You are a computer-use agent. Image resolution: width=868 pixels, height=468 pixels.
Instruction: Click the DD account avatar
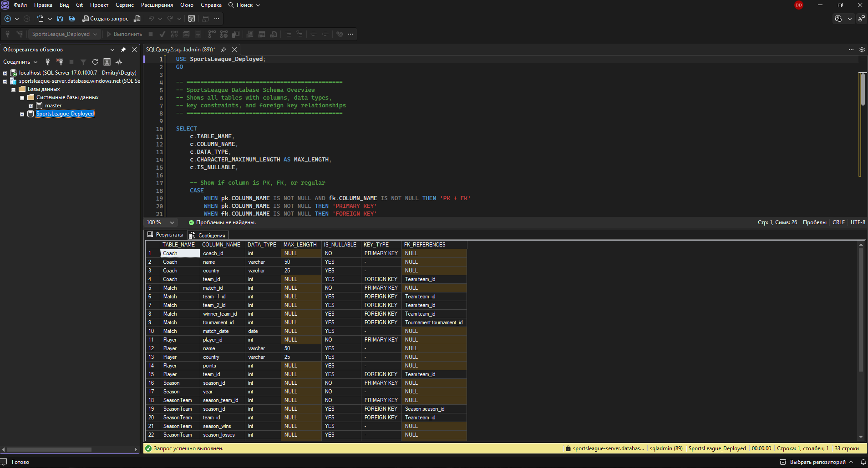click(799, 5)
